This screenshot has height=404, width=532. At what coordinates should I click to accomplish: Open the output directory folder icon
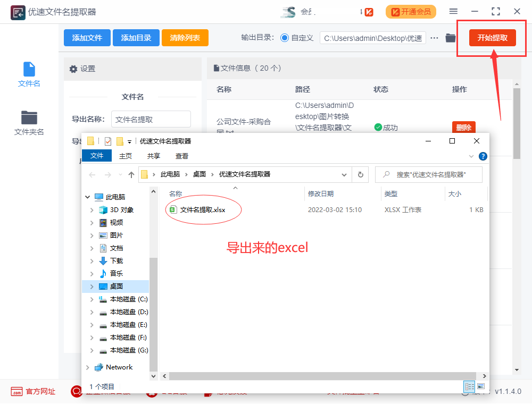(x=452, y=38)
